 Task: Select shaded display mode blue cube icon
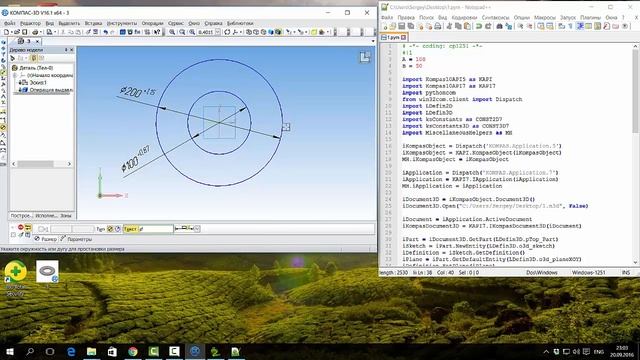(271, 32)
